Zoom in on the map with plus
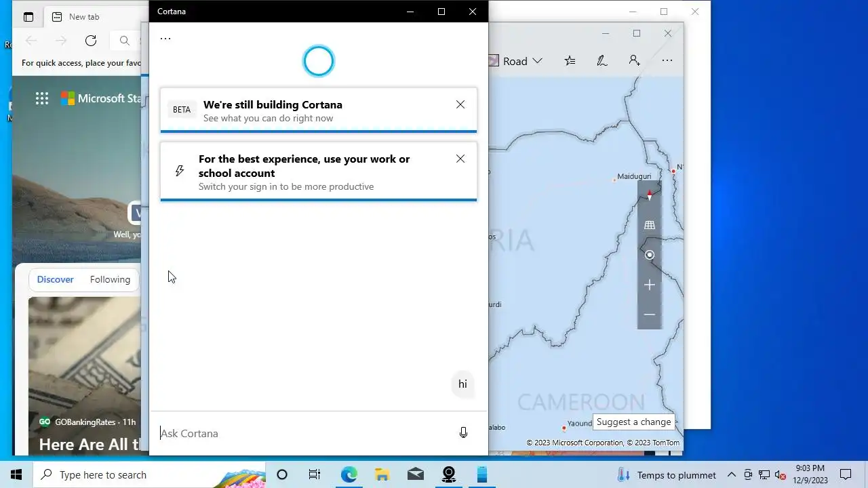The height and width of the screenshot is (488, 868). coord(650,285)
